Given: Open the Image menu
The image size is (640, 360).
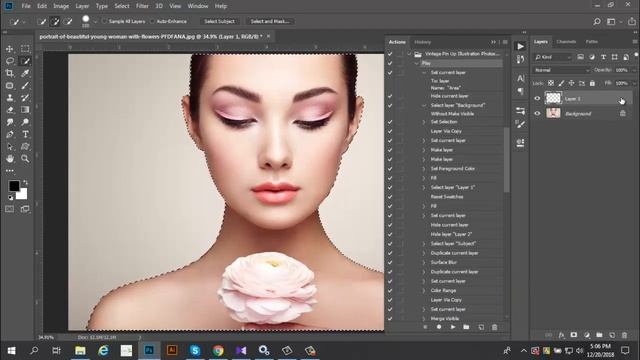Looking at the screenshot, I should pyautogui.click(x=61, y=6).
